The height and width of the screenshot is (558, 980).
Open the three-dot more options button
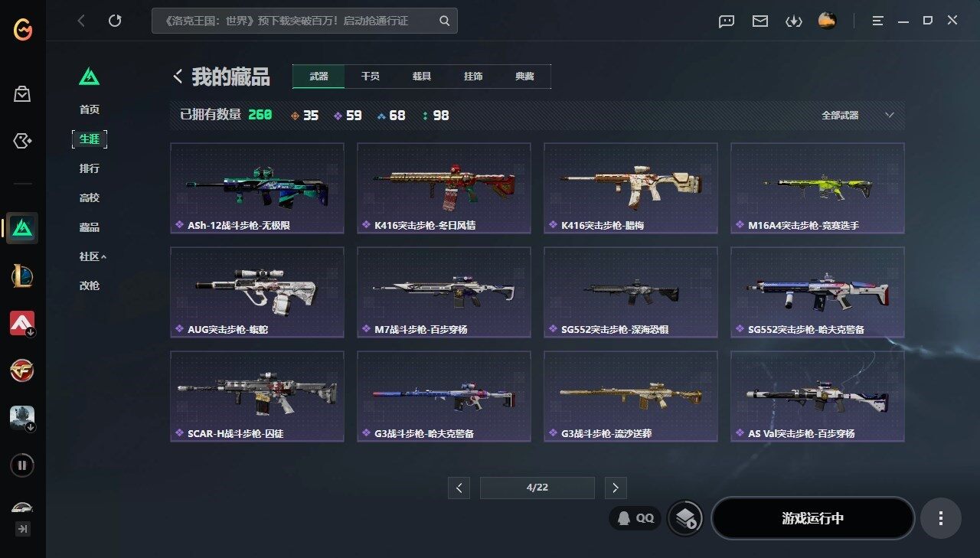pyautogui.click(x=941, y=518)
